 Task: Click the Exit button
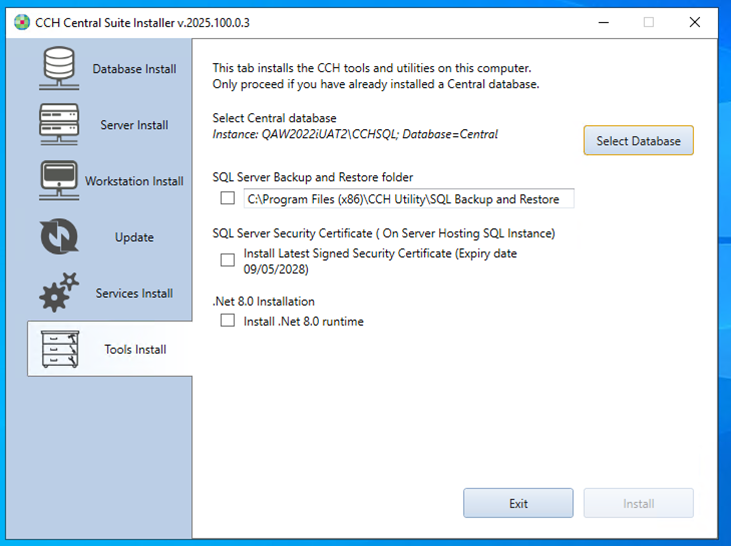coord(518,503)
